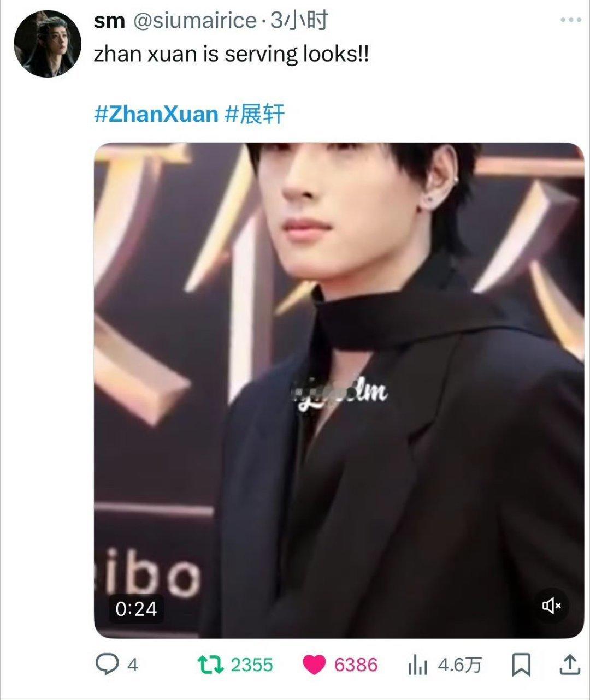Open the #ZhanXuan hashtag
This screenshot has width=590, height=700.
point(156,114)
